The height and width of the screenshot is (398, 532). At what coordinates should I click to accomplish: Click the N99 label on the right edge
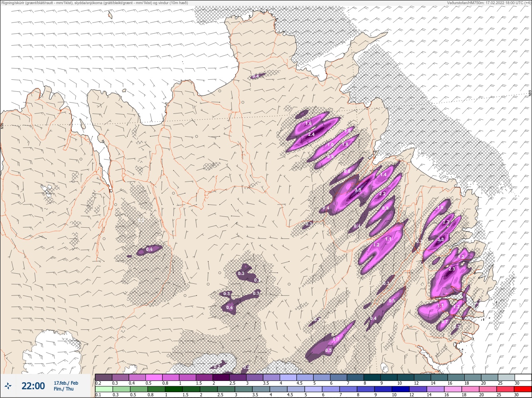[530, 93]
